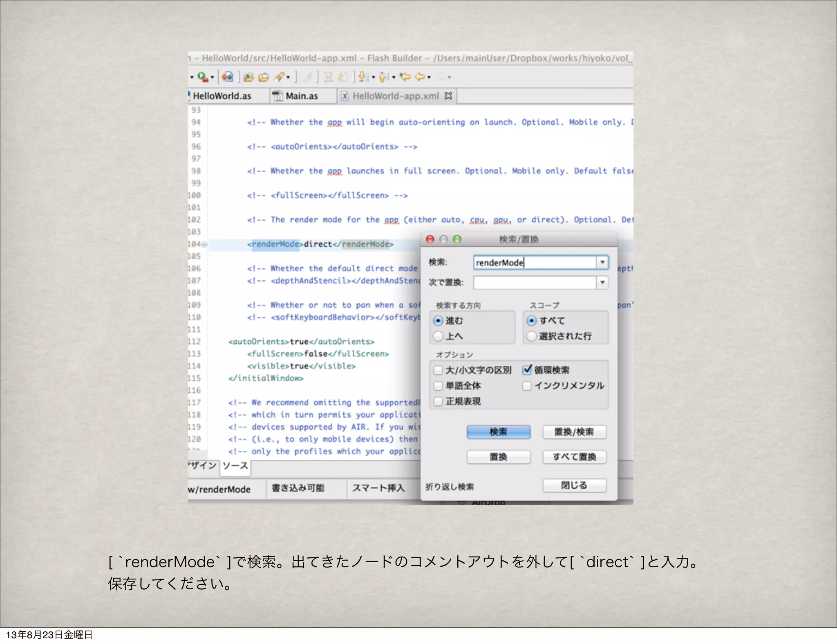
Task: Select the 上へ (backward) direction radio
Action: (x=438, y=336)
